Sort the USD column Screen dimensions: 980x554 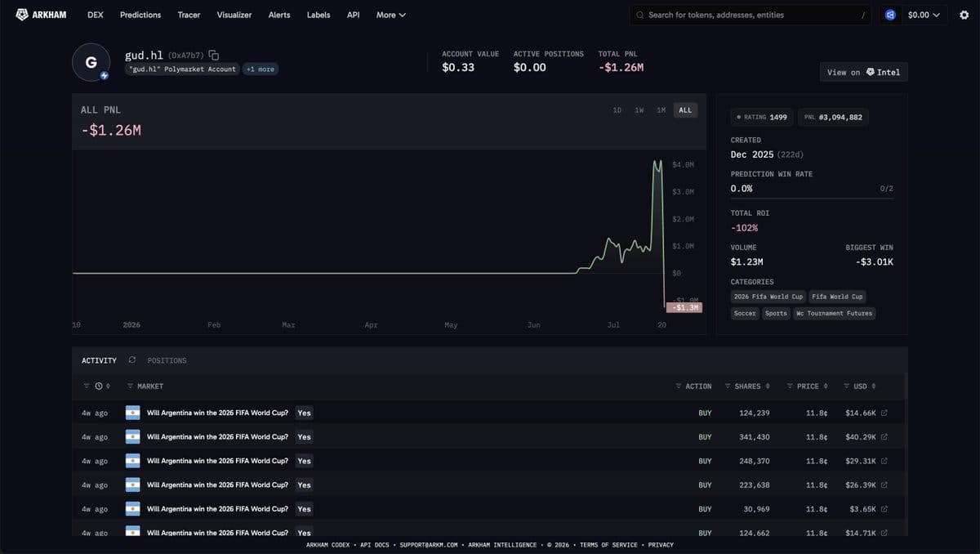874,386
